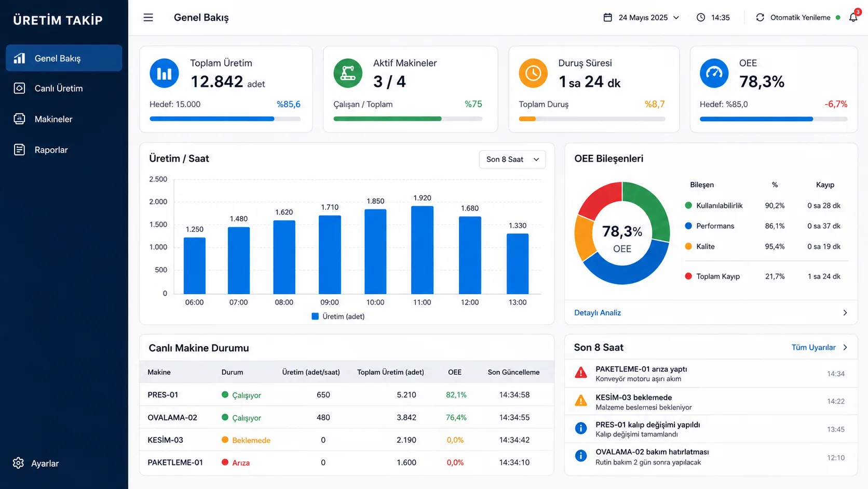Open the Son 8 Saat time range dropdown

coord(512,160)
